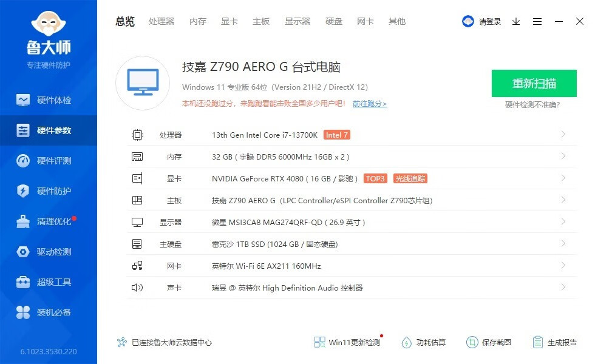Open 硬件防护 shield sidebar item
Image resolution: width=595 pixels, height=364 pixels.
pos(49,191)
